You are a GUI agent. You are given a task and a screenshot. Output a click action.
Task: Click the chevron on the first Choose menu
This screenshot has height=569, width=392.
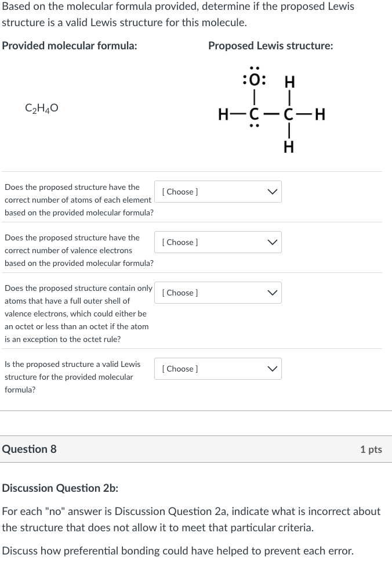tap(272, 192)
